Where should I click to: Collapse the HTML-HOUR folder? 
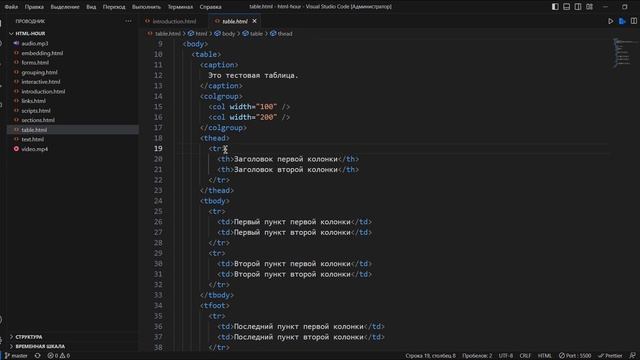tap(30, 33)
